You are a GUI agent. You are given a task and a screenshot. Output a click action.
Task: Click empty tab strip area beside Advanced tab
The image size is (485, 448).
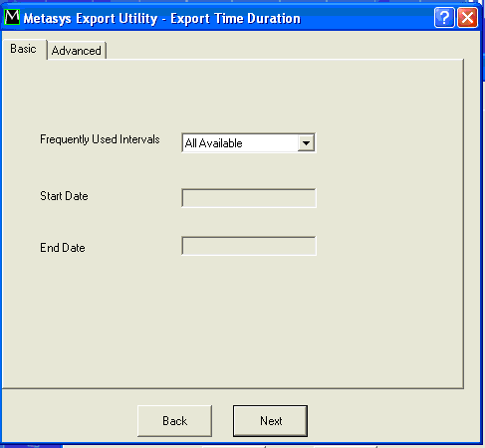[x=282, y=49]
